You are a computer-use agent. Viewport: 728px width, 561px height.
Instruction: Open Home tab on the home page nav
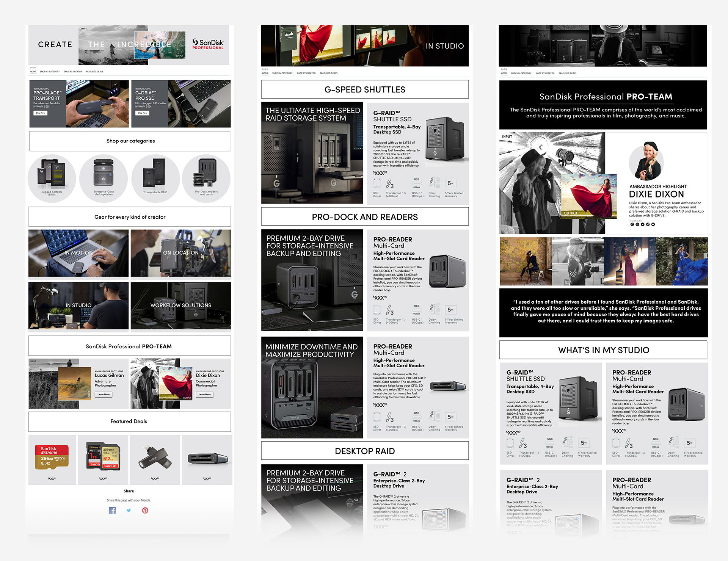33,72
